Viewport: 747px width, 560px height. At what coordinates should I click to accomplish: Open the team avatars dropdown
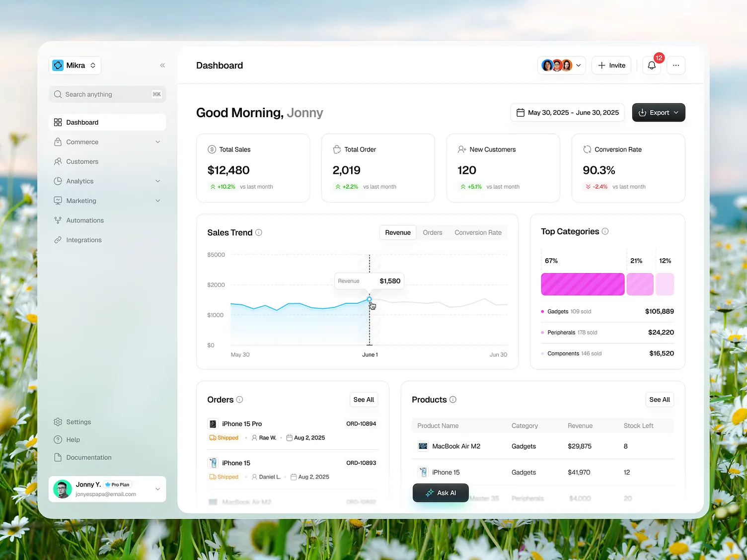pyautogui.click(x=561, y=66)
